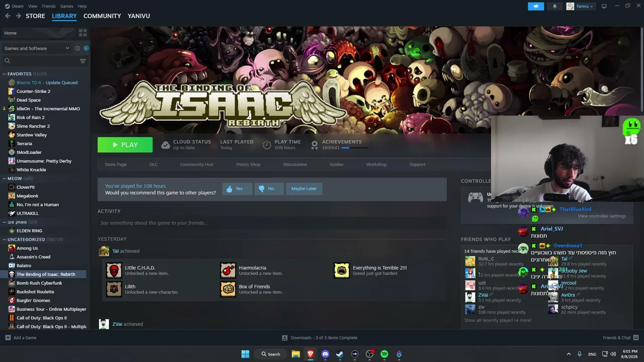
Task: Open File Explorer from the taskbar
Action: [296, 354]
